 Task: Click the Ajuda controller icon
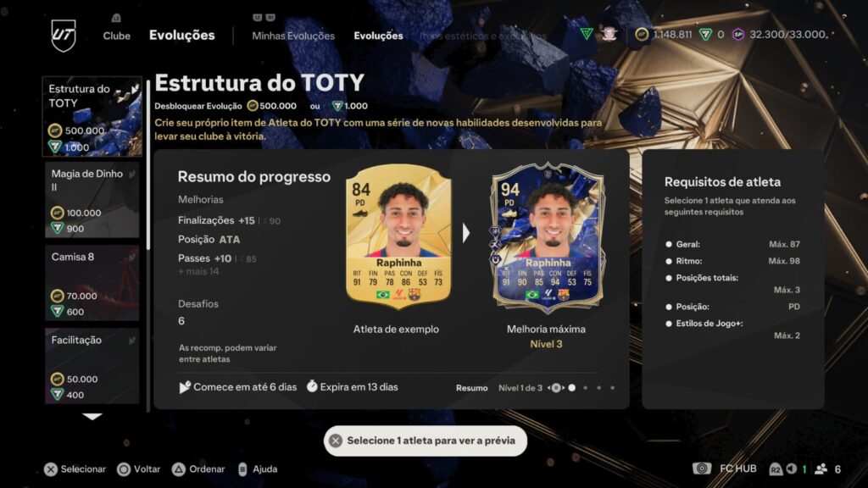point(242,469)
